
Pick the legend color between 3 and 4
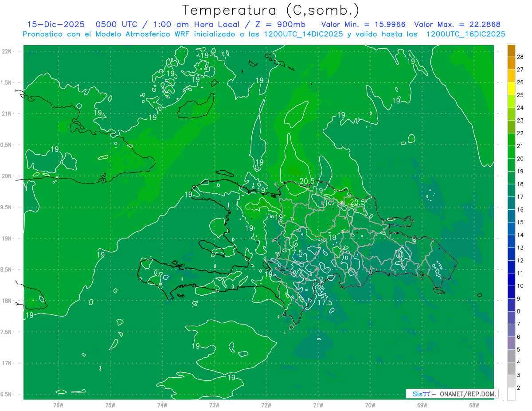pos(511,369)
